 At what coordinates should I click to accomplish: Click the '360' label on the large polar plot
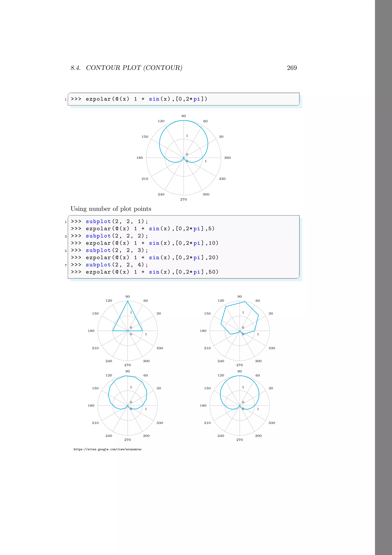tap(228, 158)
